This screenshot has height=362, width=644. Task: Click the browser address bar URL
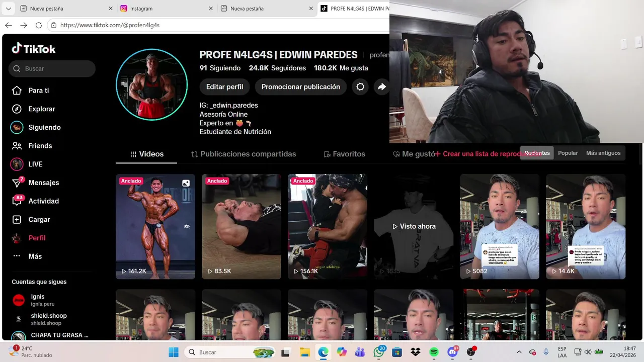pyautogui.click(x=110, y=25)
